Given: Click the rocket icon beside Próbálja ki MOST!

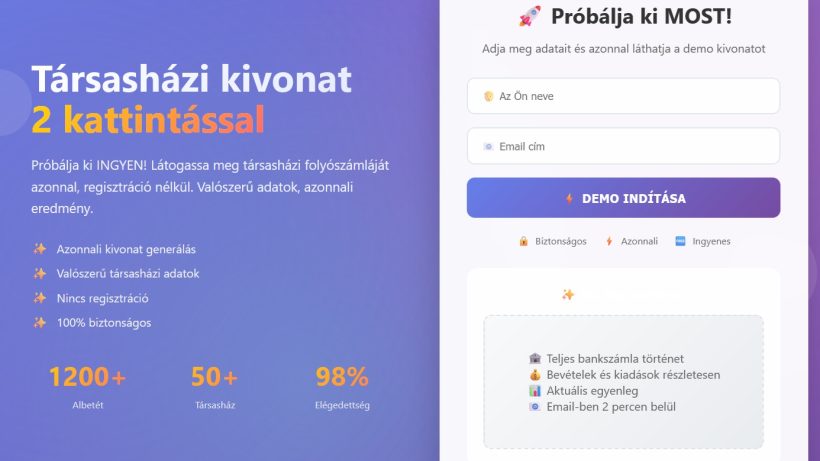Looking at the screenshot, I should click(x=530, y=16).
